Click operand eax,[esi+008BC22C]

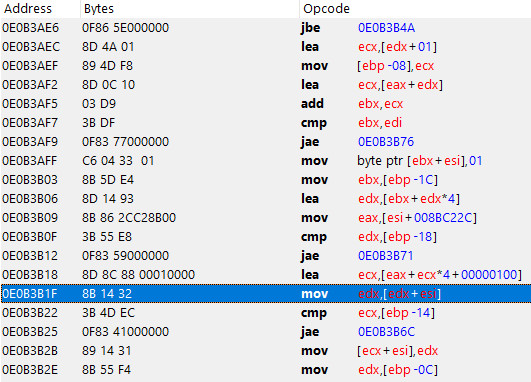pyautogui.click(x=417, y=217)
